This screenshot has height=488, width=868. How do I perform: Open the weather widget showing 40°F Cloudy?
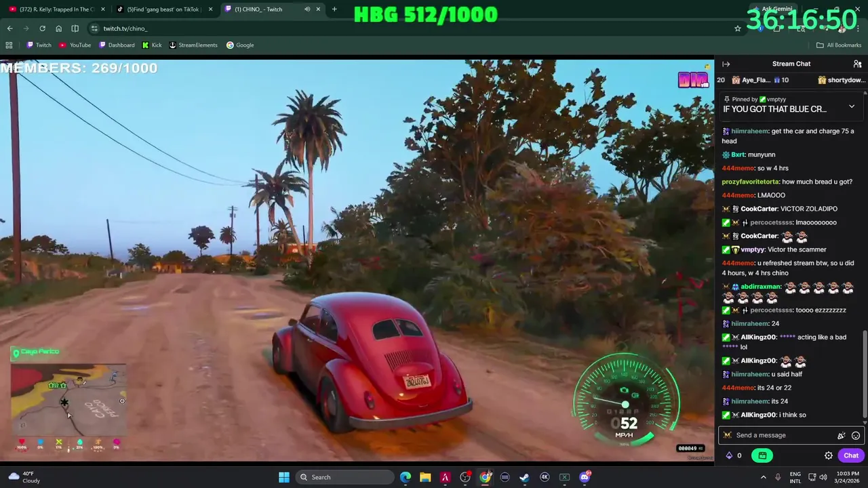coord(23,477)
